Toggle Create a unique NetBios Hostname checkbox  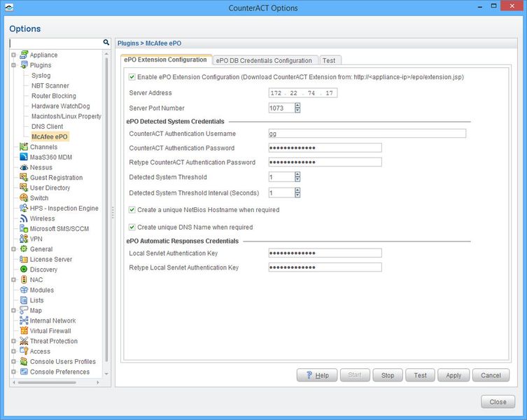[x=132, y=210]
